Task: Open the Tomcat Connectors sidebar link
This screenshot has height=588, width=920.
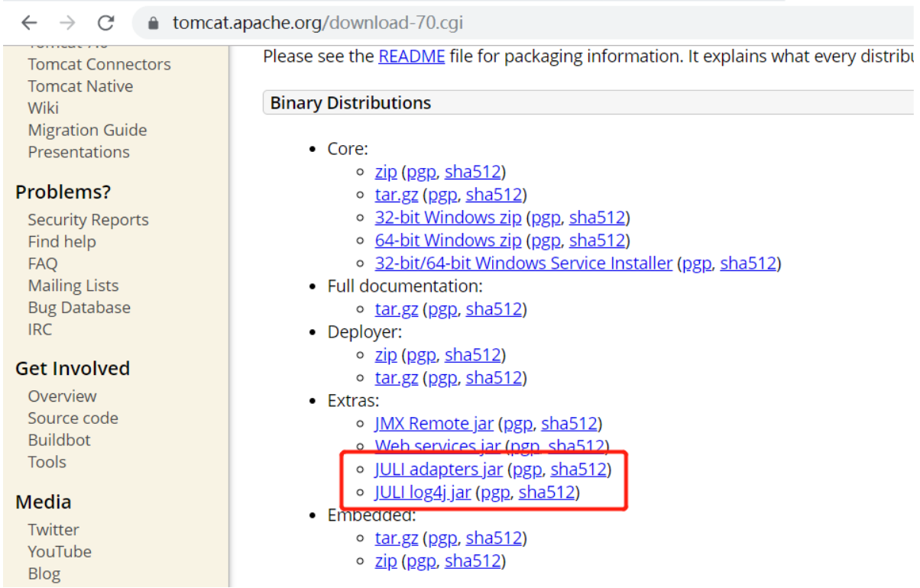Action: pos(99,65)
